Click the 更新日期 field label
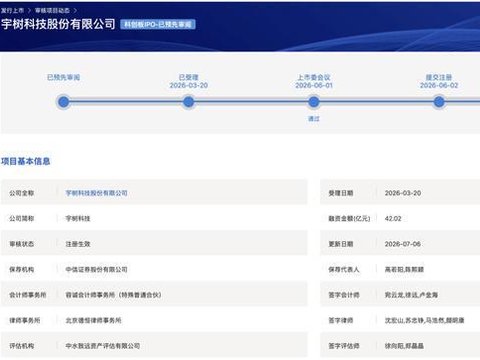 341,244
